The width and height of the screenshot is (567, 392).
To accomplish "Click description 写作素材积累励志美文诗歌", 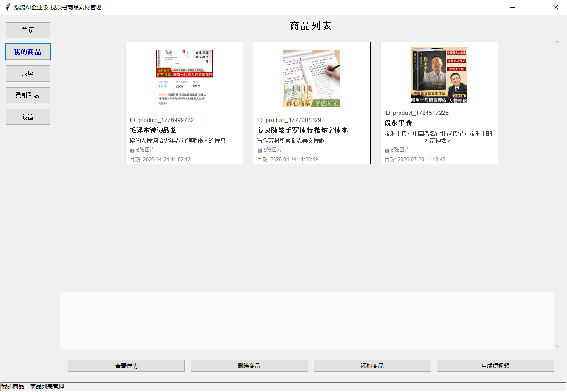I will click(291, 140).
